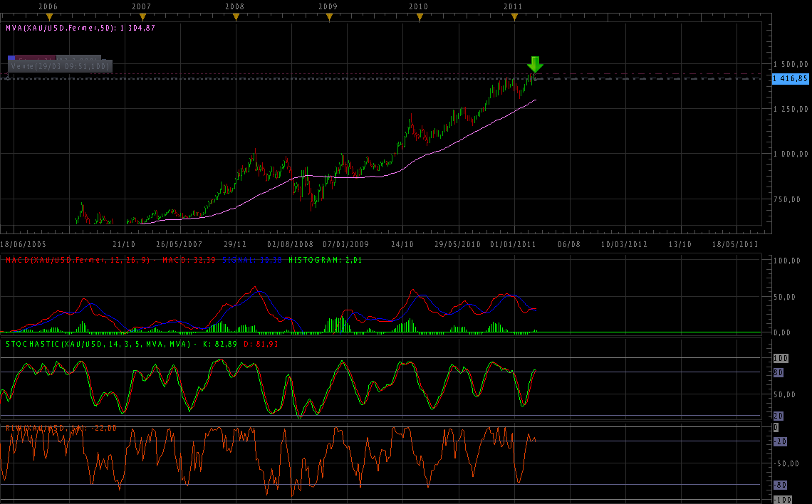Screen dimensions: 812x504
Task: Click the Williams %R indicator label
Action: point(61,428)
